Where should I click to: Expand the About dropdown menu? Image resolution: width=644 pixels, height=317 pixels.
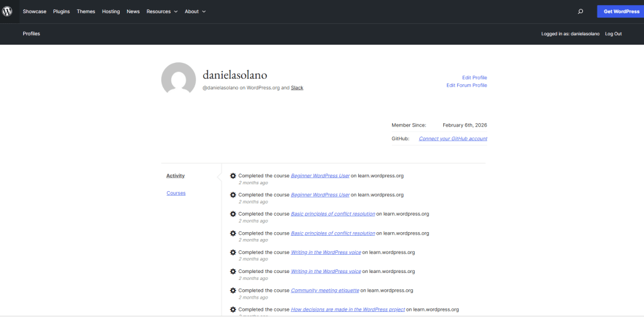click(195, 11)
